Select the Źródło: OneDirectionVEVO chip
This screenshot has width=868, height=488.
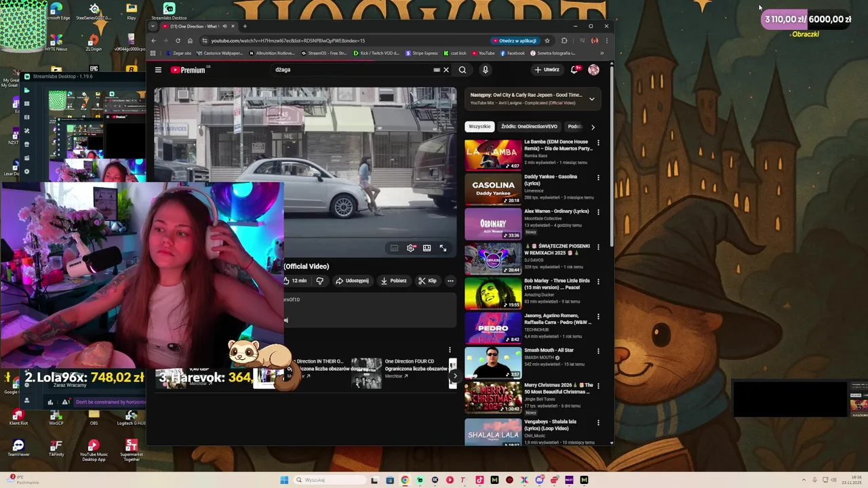(529, 127)
